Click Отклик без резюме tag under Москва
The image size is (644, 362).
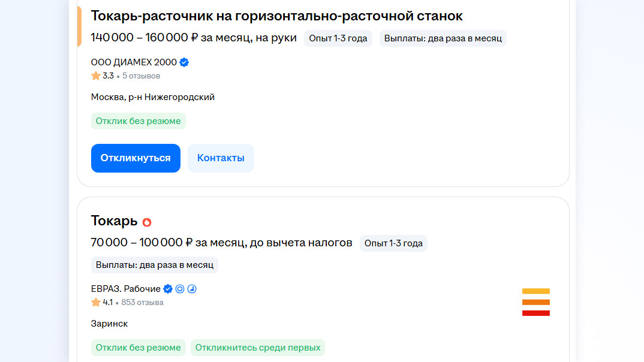(139, 121)
